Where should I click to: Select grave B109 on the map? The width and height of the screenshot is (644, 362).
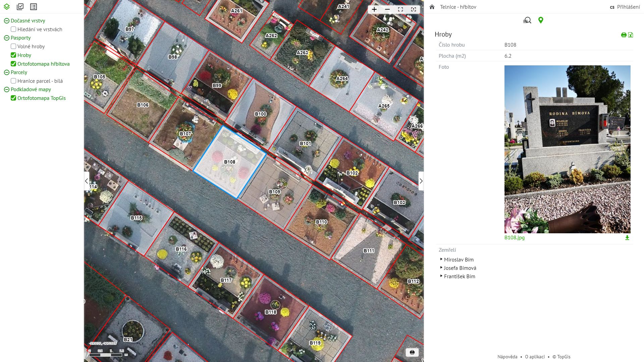click(x=275, y=192)
